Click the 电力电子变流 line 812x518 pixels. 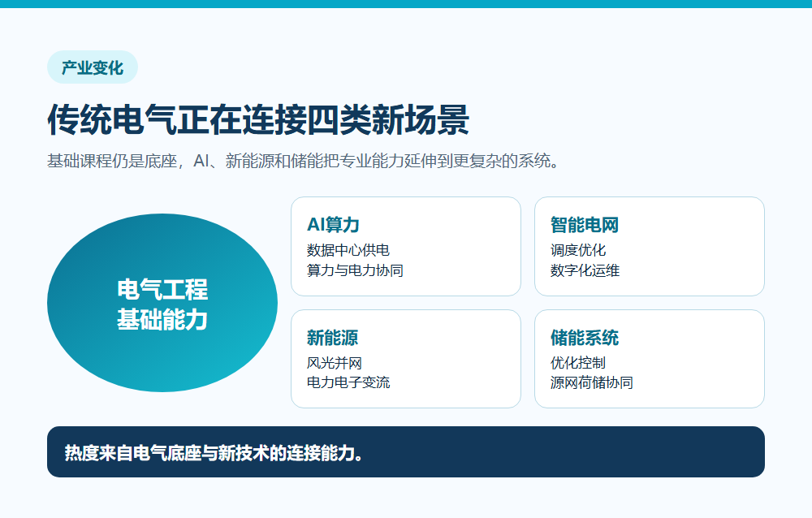(348, 382)
